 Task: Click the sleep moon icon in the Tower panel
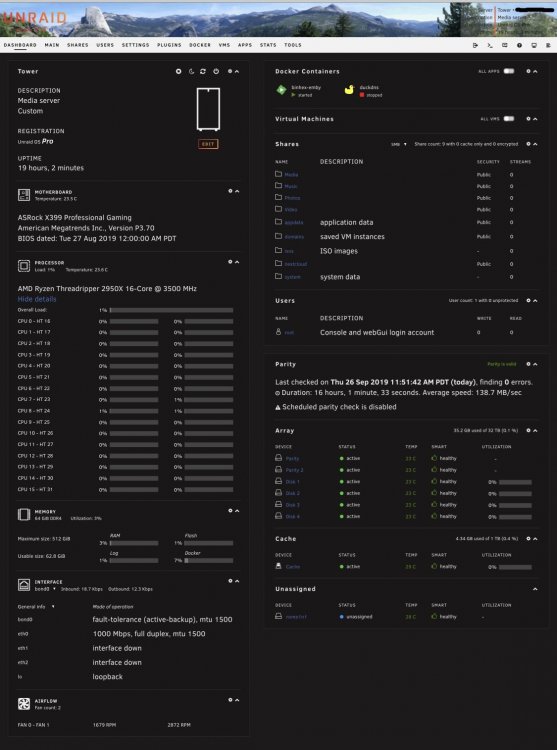point(191,71)
